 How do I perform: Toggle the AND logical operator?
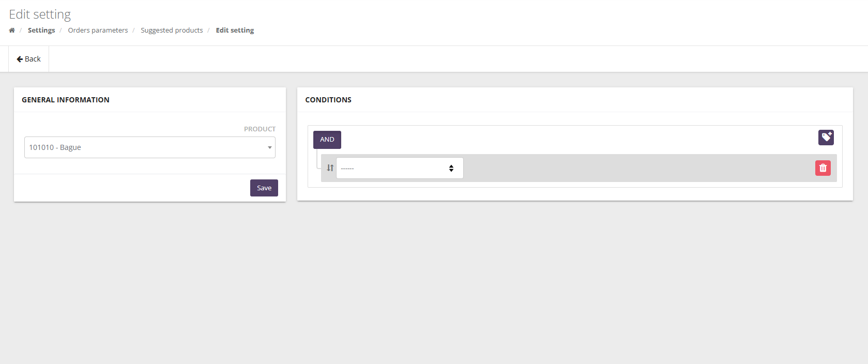[327, 140]
